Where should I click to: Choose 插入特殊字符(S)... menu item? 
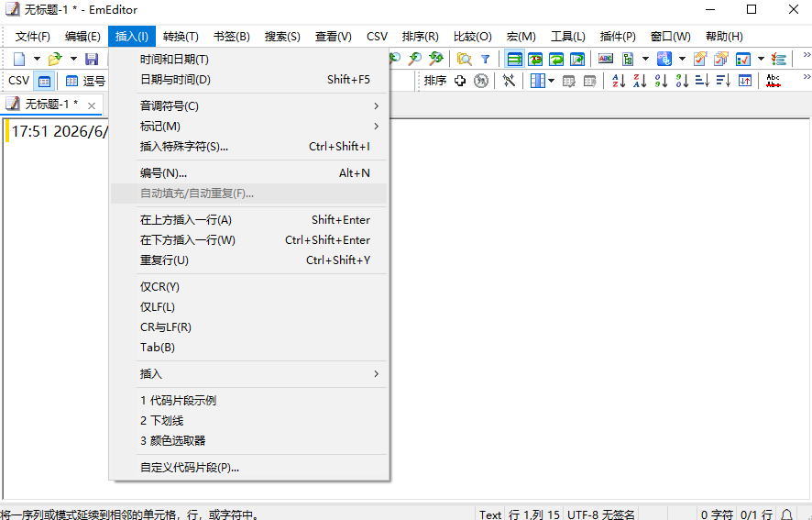tap(248, 147)
